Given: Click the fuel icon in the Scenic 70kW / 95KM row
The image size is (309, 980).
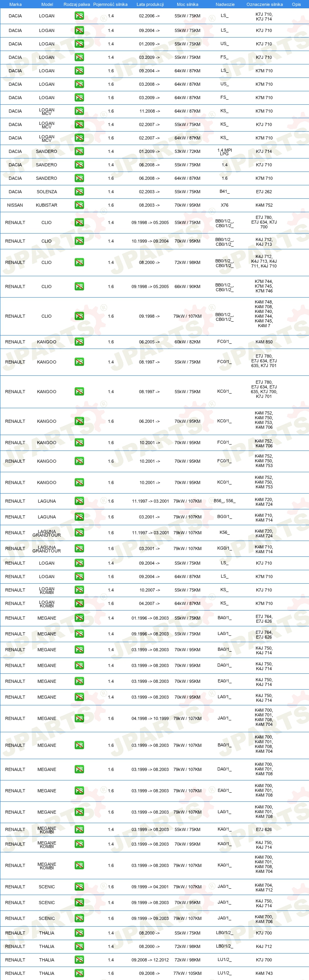Looking at the screenshot, I should point(79,902).
